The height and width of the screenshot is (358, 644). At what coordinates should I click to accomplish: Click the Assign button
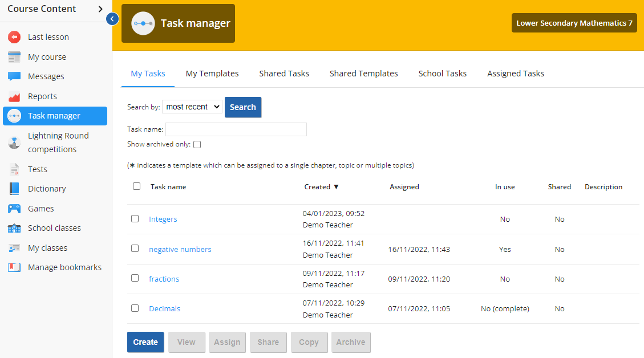227,342
